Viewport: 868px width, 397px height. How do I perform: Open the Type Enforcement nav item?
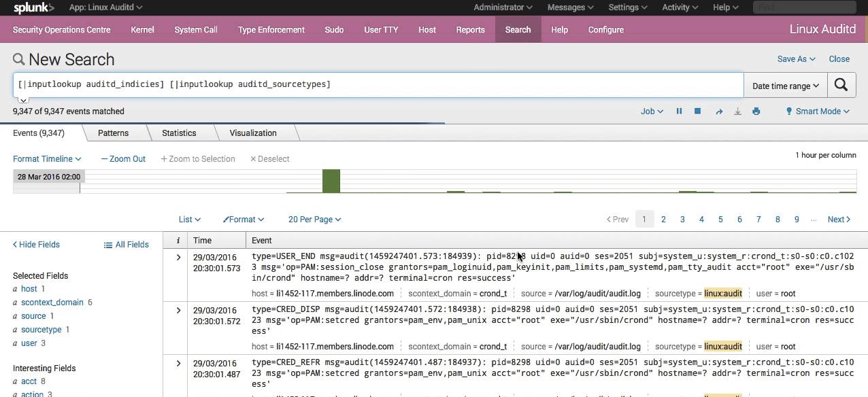coord(271,30)
